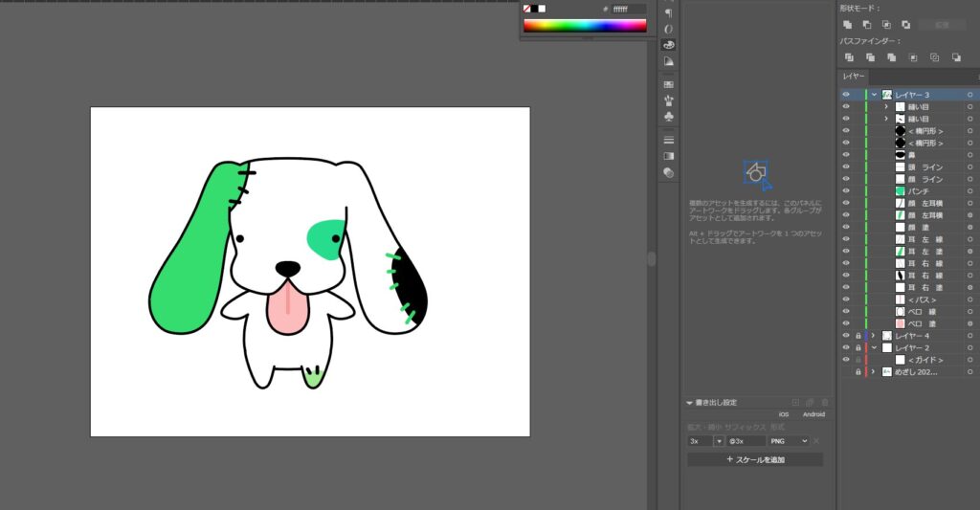Pick a color from the spectrum bar
This screenshot has width=980, height=510.
point(584,26)
